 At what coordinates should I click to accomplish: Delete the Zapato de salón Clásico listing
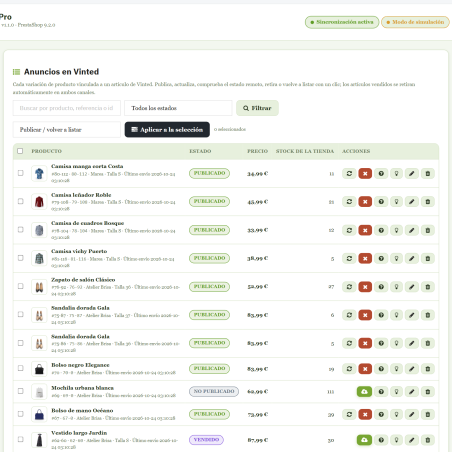[428, 287]
